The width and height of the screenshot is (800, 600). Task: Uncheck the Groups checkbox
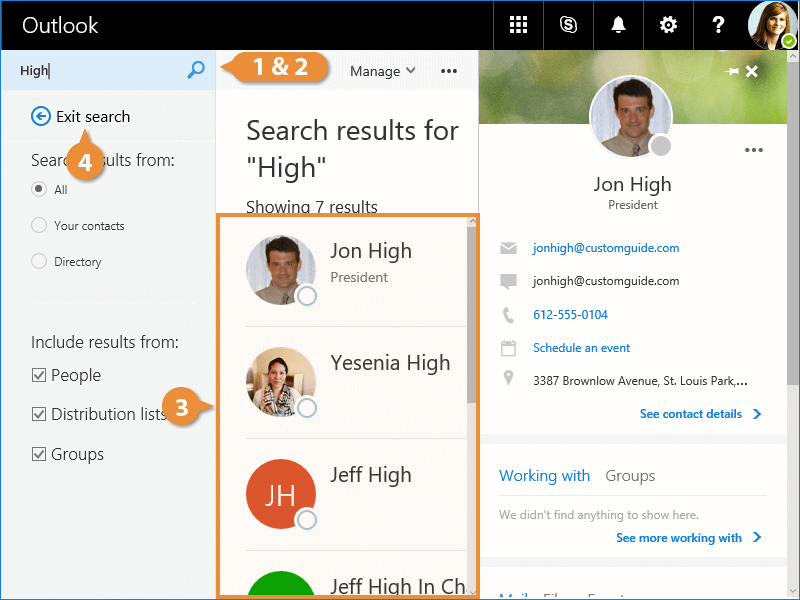39,454
